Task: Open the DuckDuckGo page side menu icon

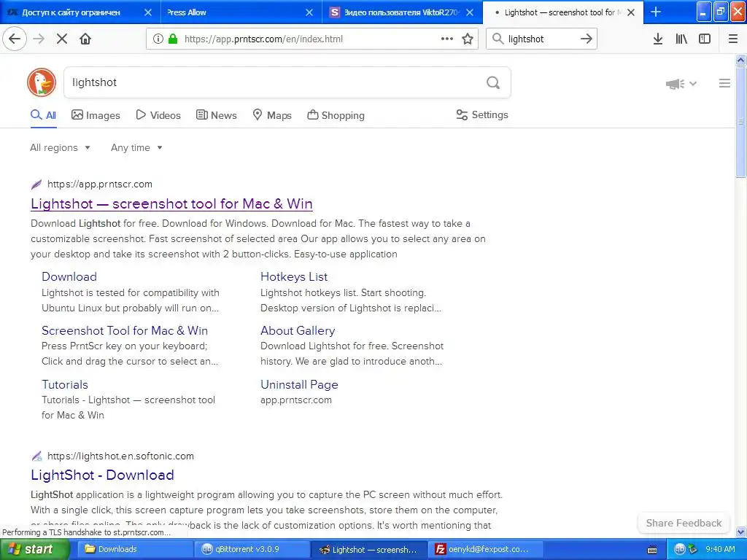Action: [724, 83]
